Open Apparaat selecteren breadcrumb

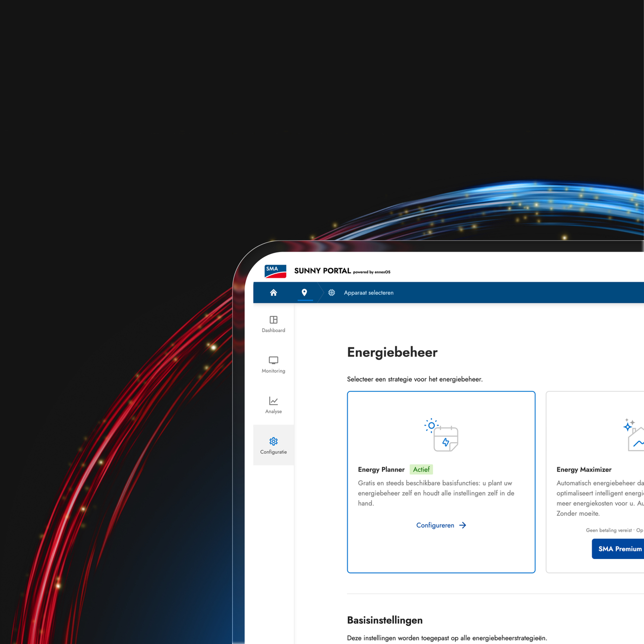click(x=369, y=293)
